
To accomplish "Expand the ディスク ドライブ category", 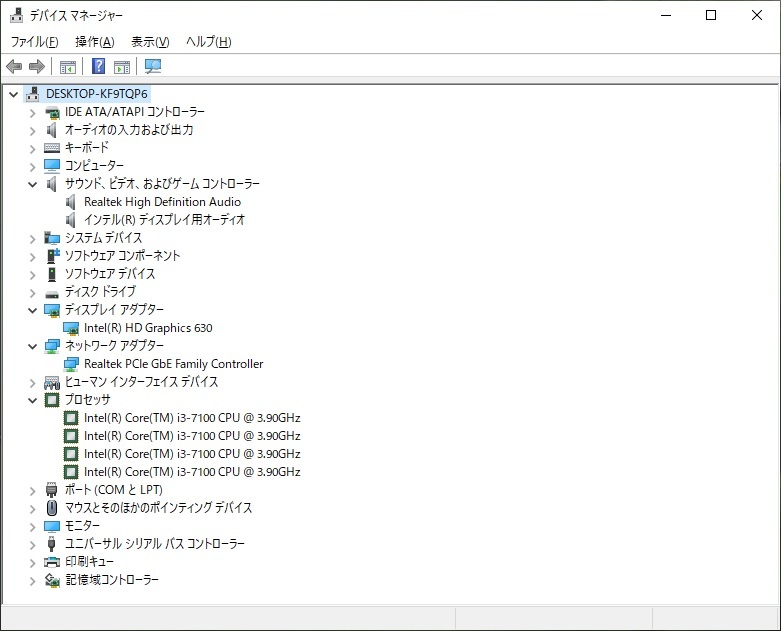I will pyautogui.click(x=33, y=292).
